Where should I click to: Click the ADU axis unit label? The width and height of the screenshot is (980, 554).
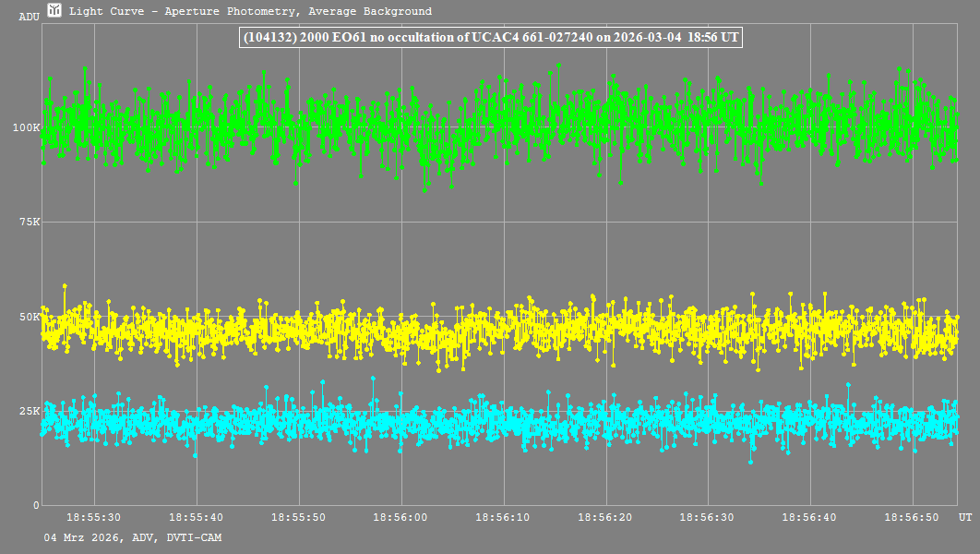click(x=29, y=18)
